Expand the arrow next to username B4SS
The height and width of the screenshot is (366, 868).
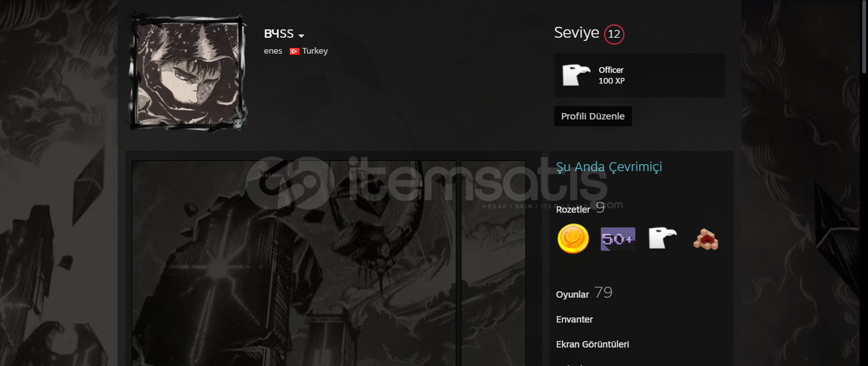[301, 36]
